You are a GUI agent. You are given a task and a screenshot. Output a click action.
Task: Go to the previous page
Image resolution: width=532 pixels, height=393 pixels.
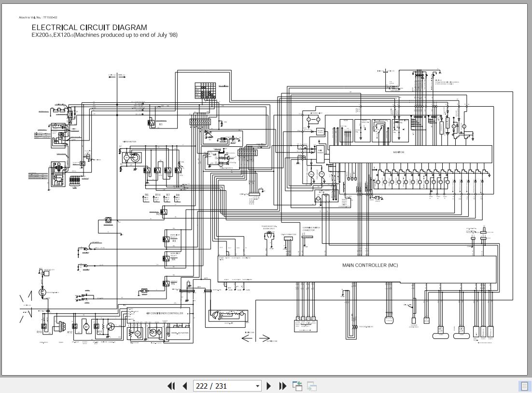185,386
